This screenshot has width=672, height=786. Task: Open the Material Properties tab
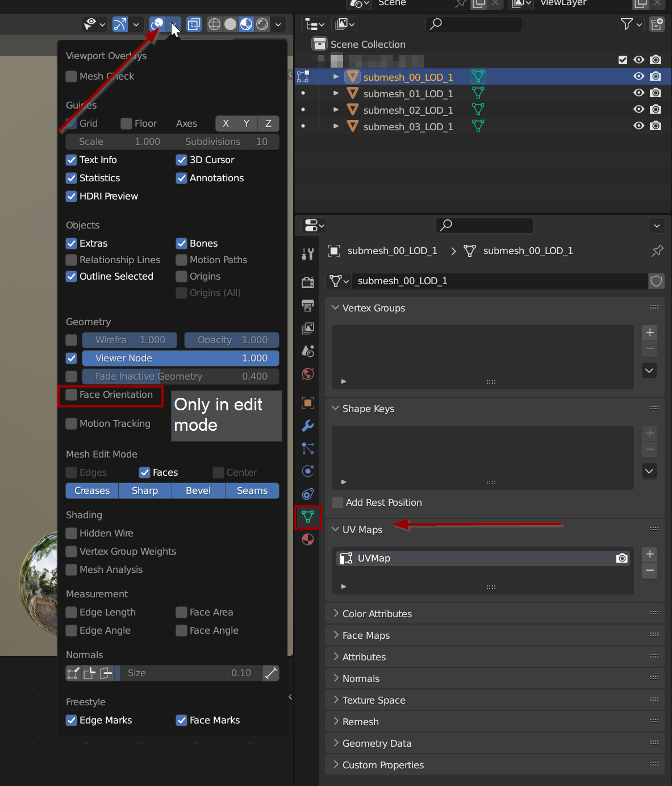point(308,539)
